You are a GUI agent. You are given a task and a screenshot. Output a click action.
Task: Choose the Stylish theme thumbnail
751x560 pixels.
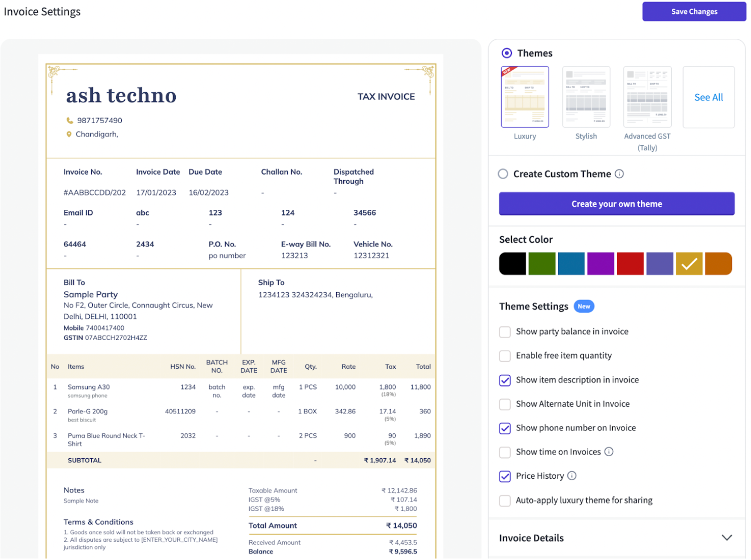click(x=586, y=97)
